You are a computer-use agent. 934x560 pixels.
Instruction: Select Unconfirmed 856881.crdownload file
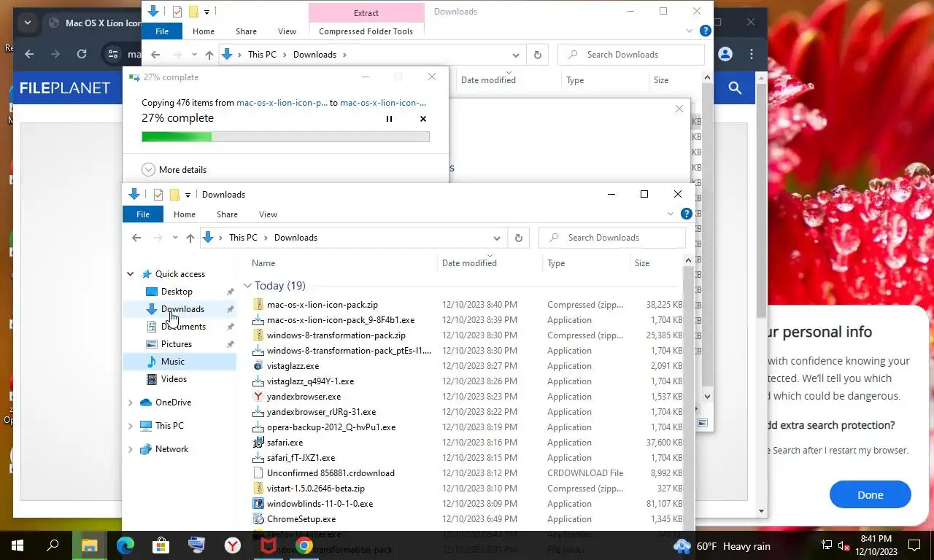(x=331, y=473)
